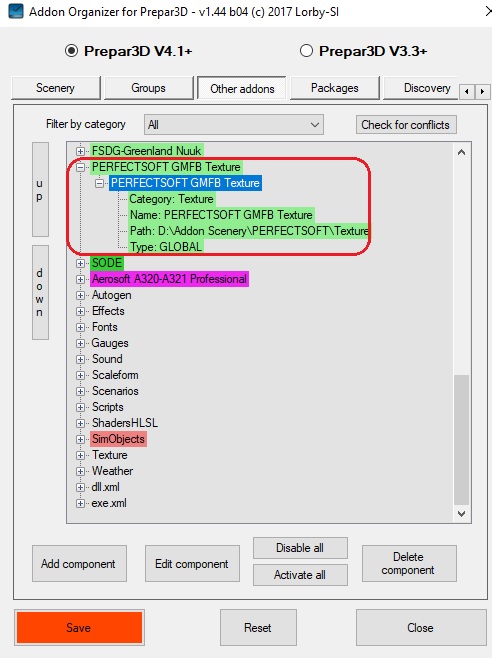
Task: Open the Discovery tab
Action: click(421, 88)
